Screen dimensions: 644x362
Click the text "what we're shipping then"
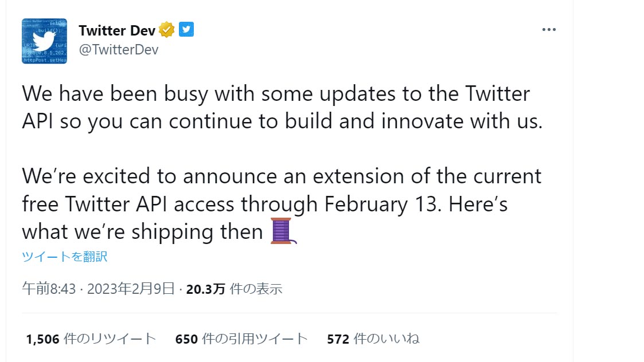click(142, 231)
